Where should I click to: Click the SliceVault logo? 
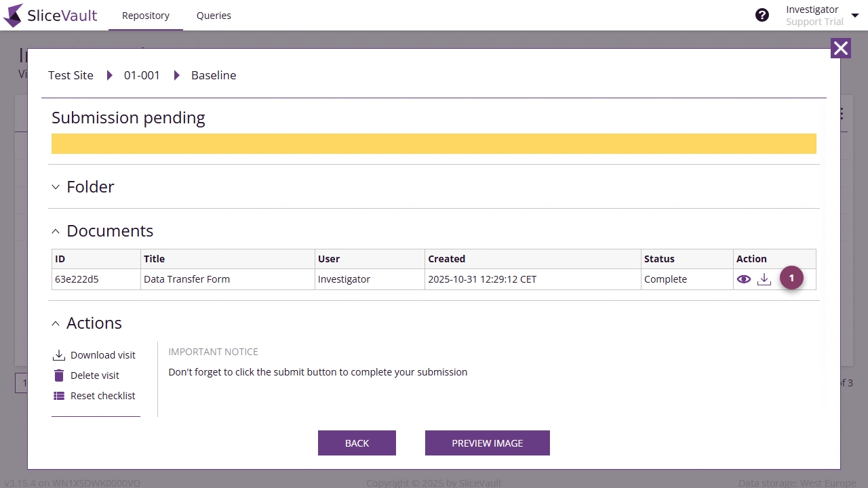(x=51, y=15)
